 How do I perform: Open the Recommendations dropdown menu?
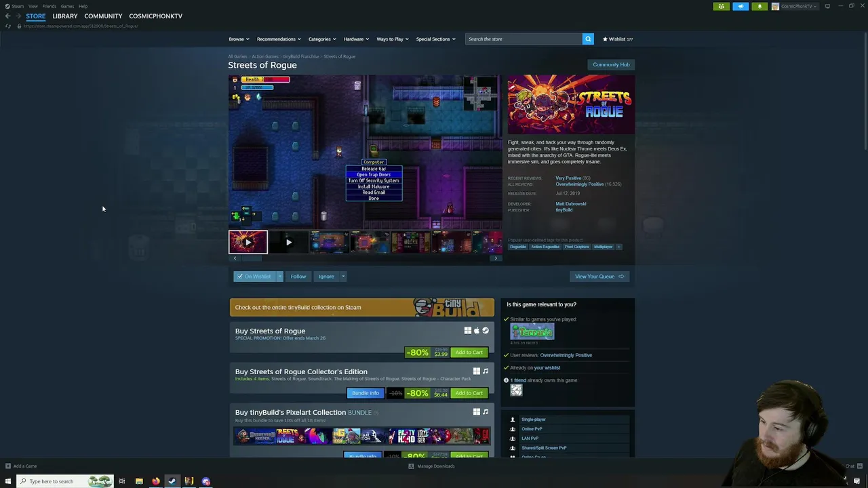(x=279, y=39)
